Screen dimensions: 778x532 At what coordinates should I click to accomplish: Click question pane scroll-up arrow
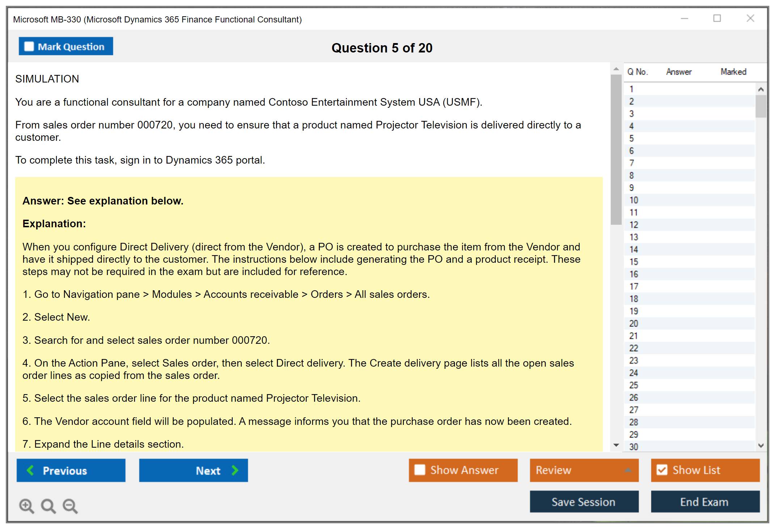616,69
